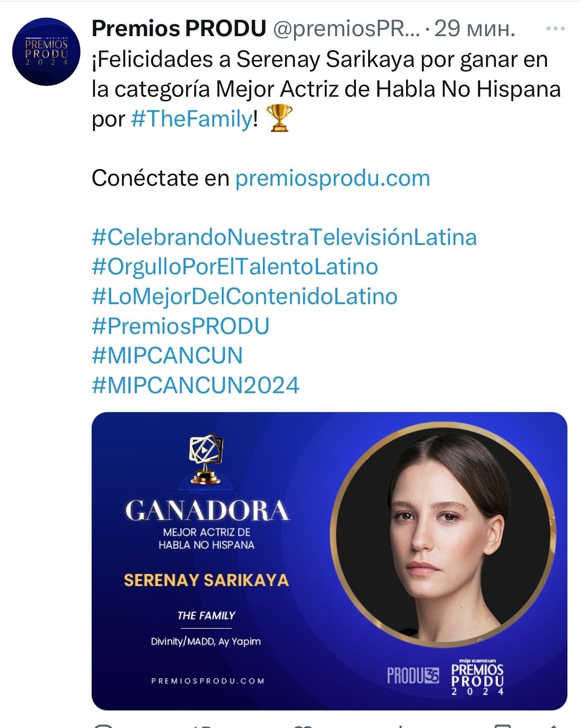Visit the premiosprodu.com link in the tweet
Screen dimensions: 580x728
tap(332, 178)
